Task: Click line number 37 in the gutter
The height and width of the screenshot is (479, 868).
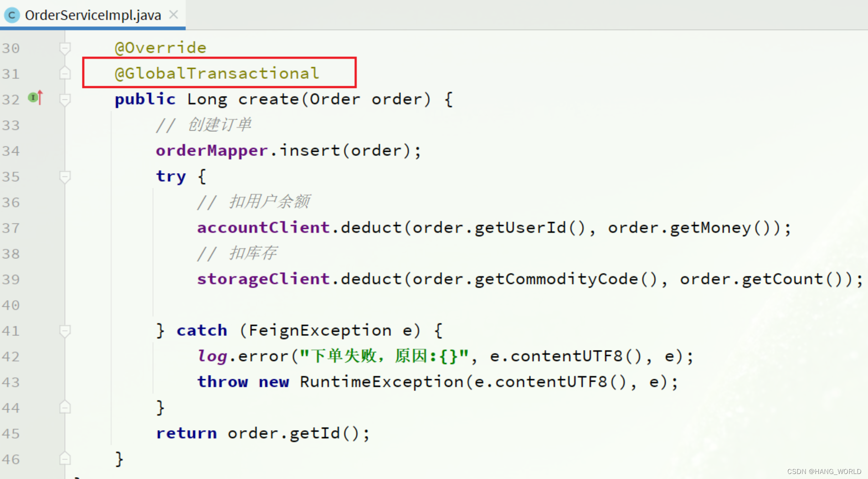Action: coord(11,228)
